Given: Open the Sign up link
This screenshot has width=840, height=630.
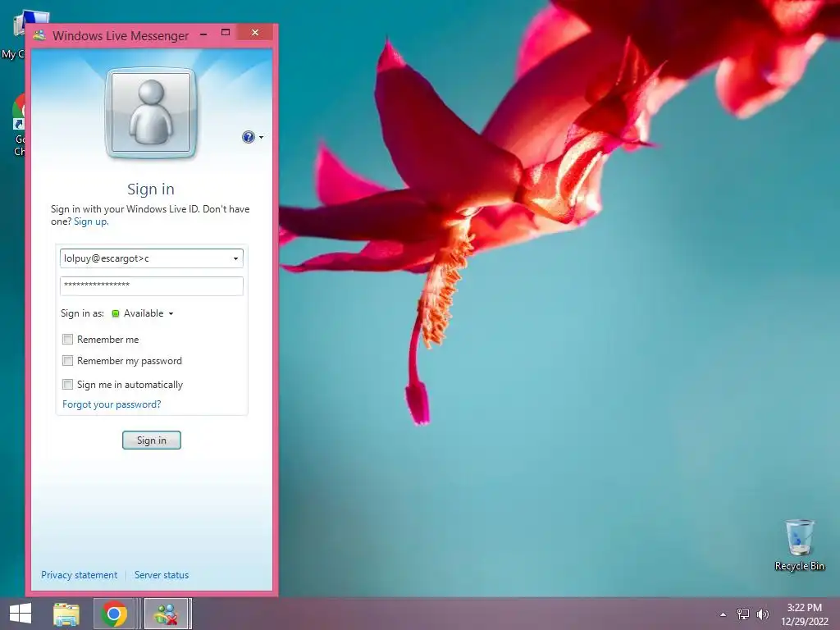Looking at the screenshot, I should tap(91, 221).
